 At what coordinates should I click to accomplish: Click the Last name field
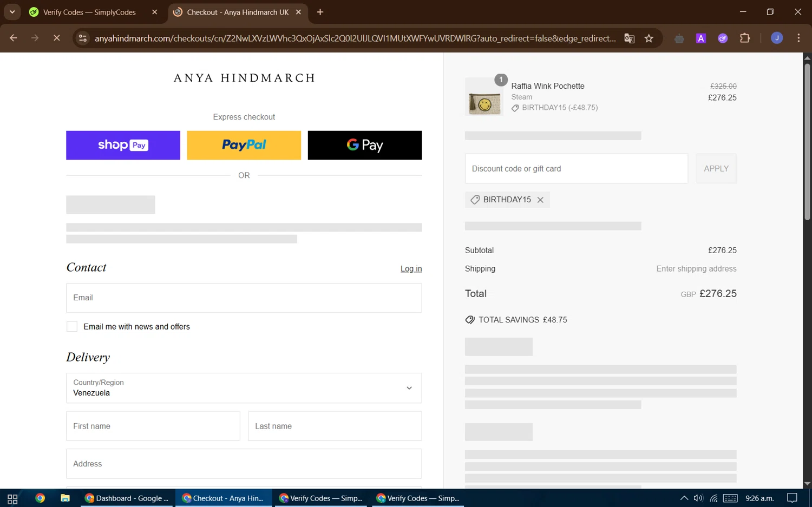click(x=335, y=426)
